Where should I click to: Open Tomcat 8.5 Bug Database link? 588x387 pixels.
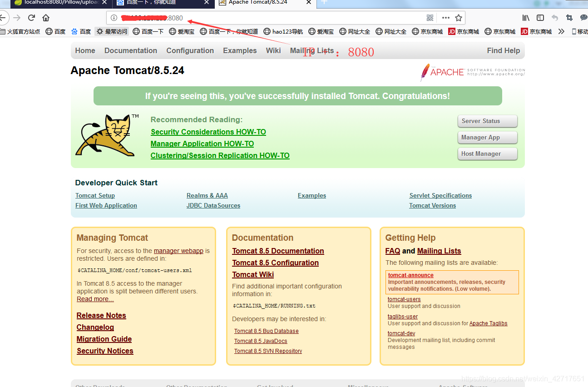click(267, 331)
